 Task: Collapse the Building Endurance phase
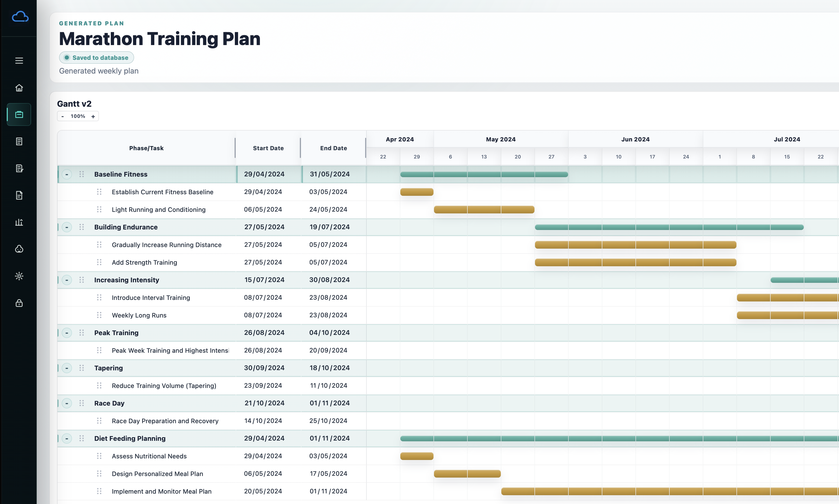[x=67, y=227]
